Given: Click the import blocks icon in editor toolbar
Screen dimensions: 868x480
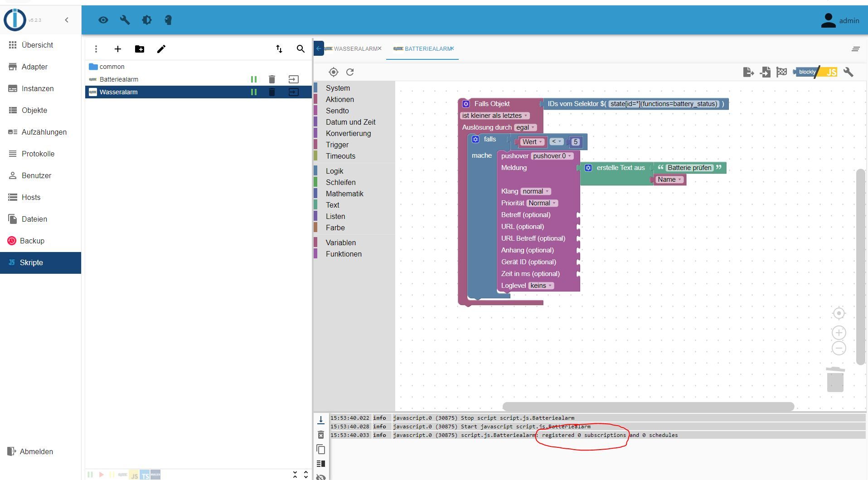Looking at the screenshot, I should (x=765, y=72).
